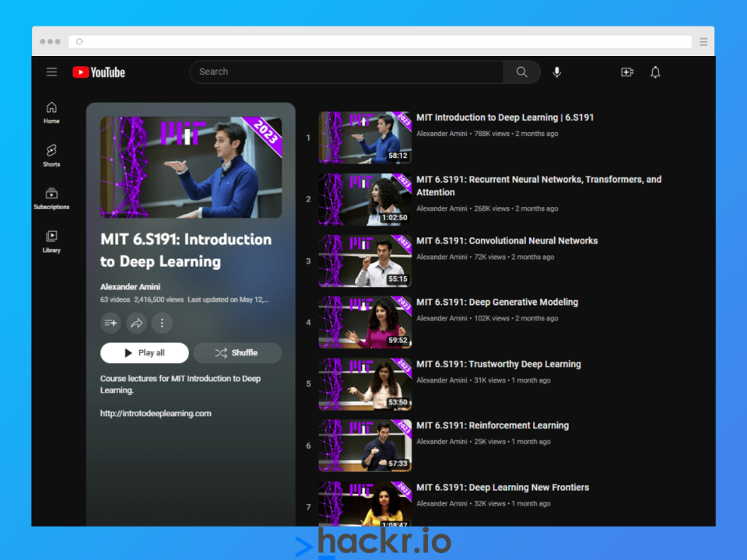
Task: Open the Convolutional Neural Networks video title
Action: pos(507,241)
